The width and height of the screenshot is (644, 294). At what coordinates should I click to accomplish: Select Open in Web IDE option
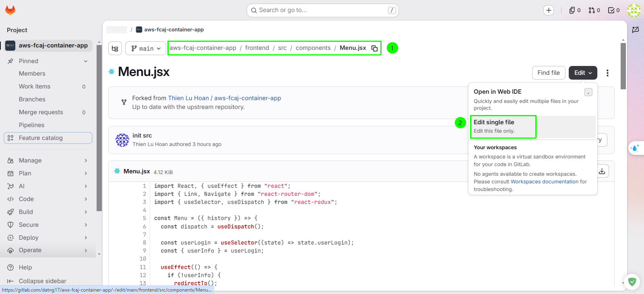click(533, 99)
